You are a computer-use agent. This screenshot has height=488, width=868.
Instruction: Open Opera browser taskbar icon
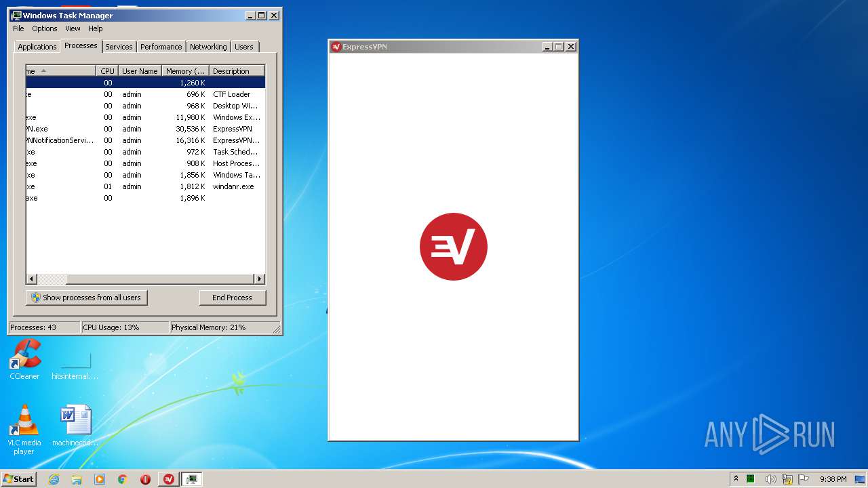pyautogui.click(x=145, y=479)
